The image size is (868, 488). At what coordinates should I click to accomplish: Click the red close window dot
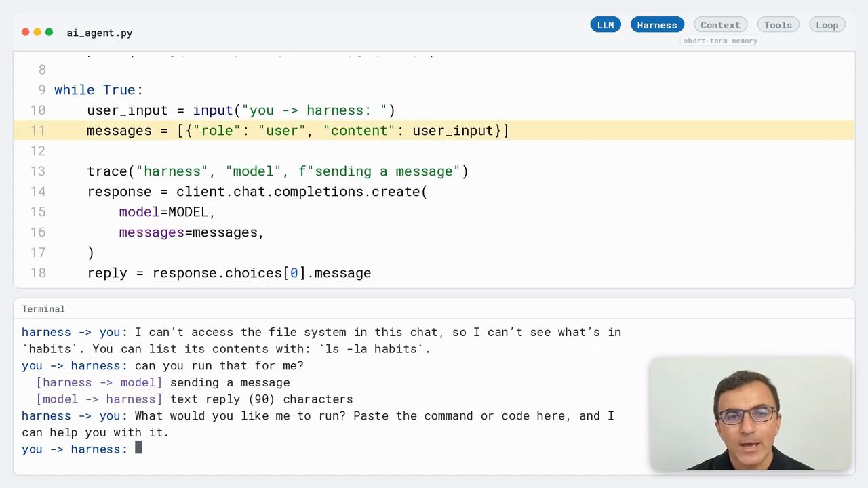coord(26,32)
